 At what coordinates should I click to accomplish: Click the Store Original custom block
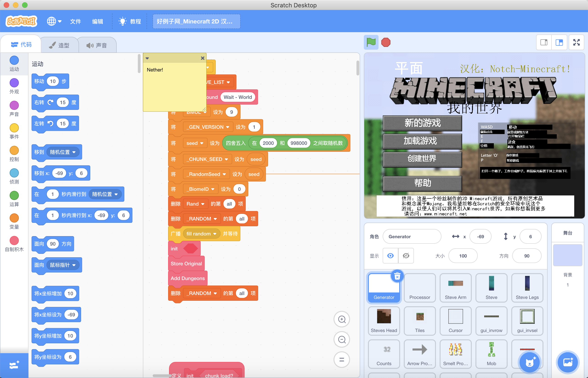point(186,264)
